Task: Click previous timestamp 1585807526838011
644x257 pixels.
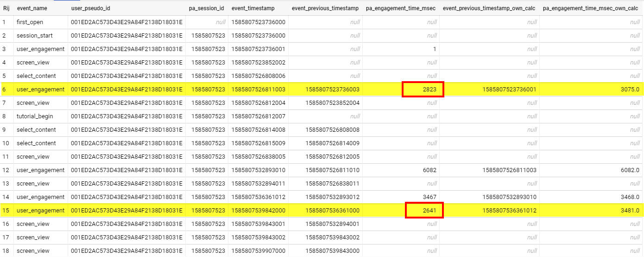Action: coord(333,184)
